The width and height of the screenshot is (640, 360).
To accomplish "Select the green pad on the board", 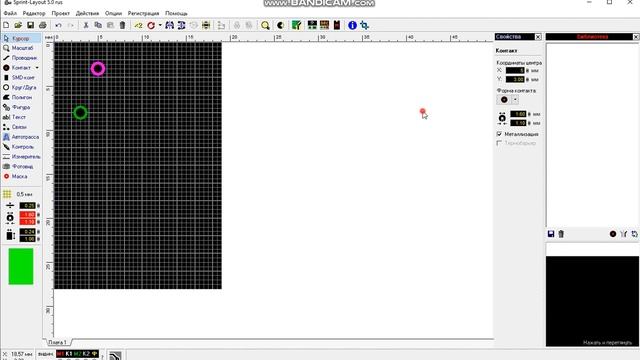I will [x=80, y=113].
